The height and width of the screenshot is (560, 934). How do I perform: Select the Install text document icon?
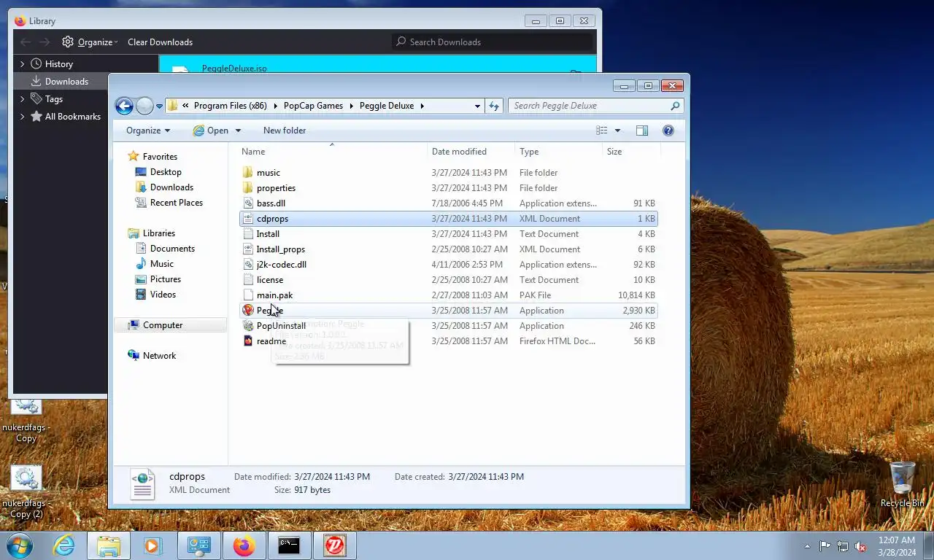coord(248,234)
